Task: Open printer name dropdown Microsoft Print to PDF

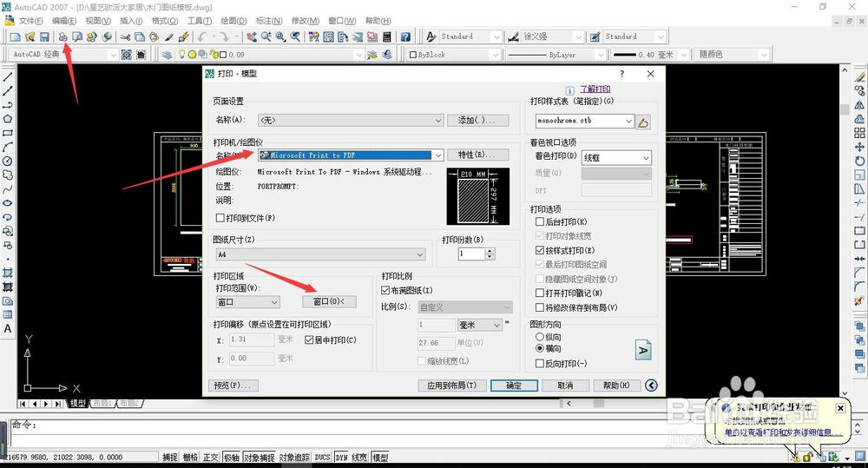Action: click(351, 155)
